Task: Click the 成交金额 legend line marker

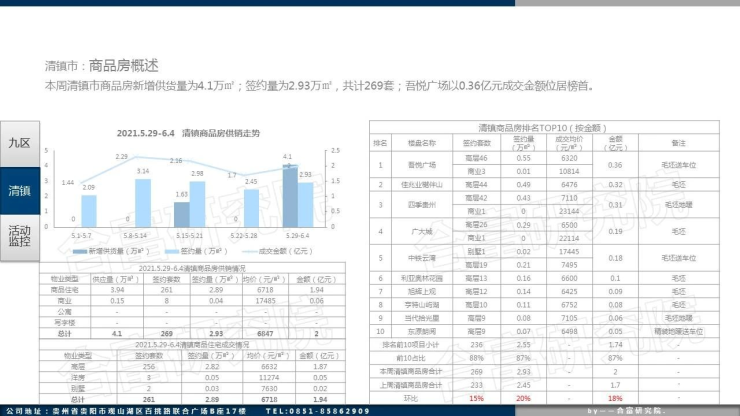Action: [x=249, y=251]
